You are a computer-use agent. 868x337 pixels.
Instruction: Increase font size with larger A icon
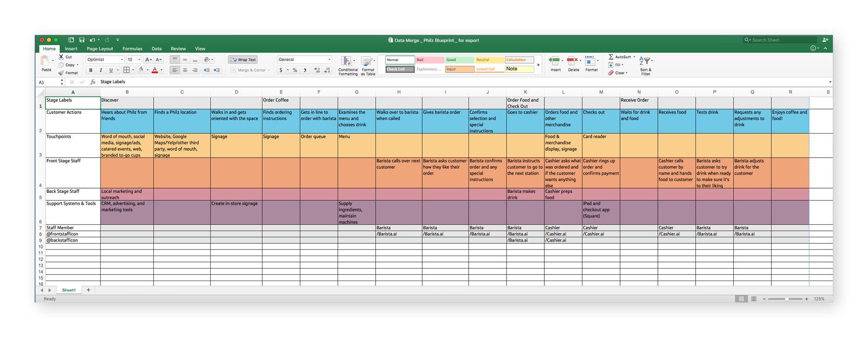coord(148,60)
